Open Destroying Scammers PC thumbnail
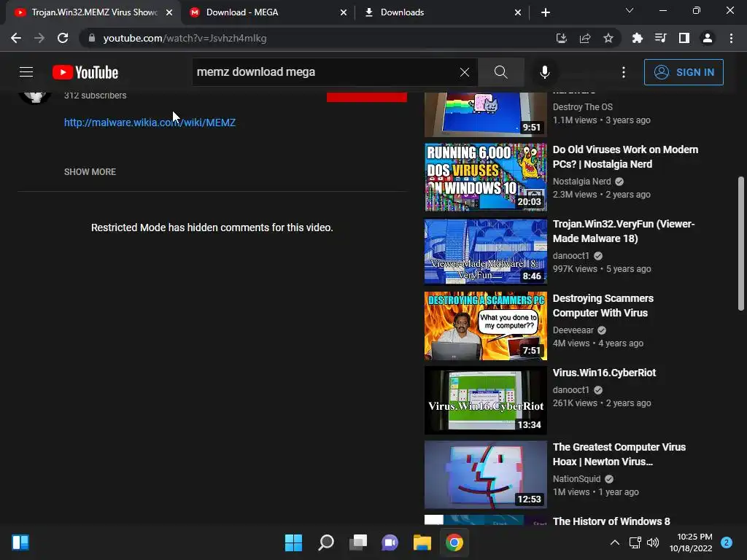747x560 pixels. point(485,326)
